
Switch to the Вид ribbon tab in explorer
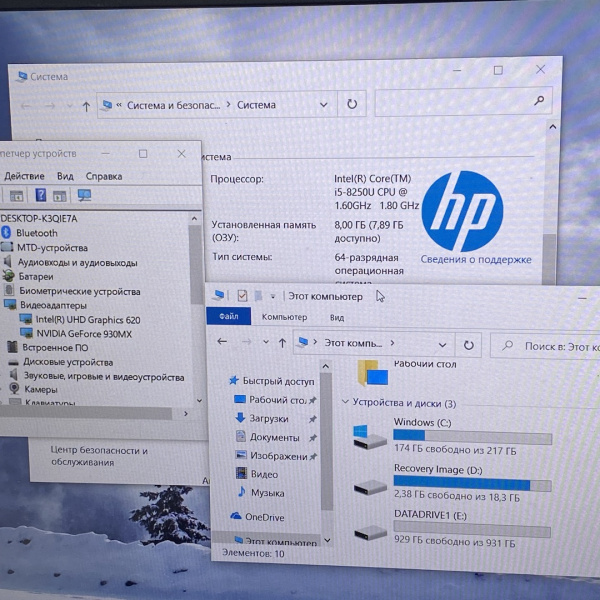point(337,318)
